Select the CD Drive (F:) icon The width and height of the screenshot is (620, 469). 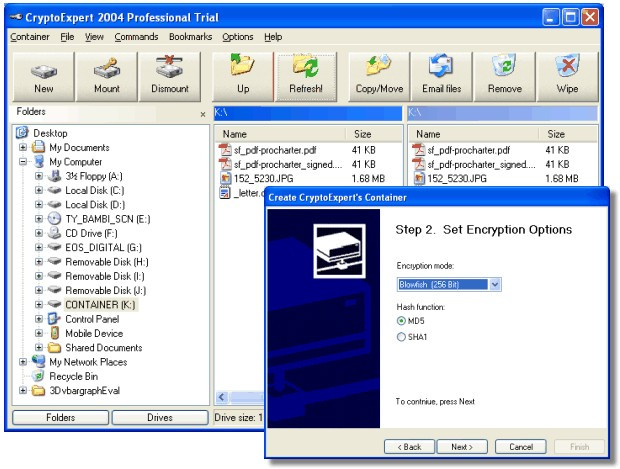tap(54, 233)
